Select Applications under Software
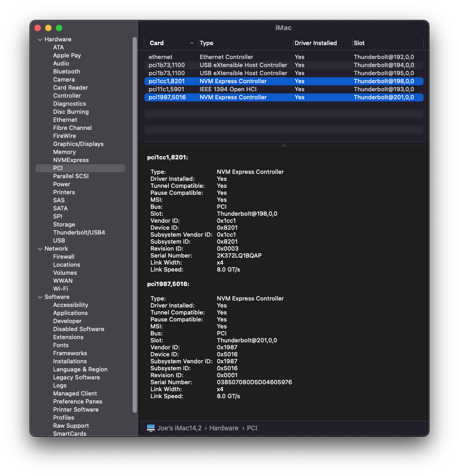The image size is (459, 476). click(x=70, y=313)
